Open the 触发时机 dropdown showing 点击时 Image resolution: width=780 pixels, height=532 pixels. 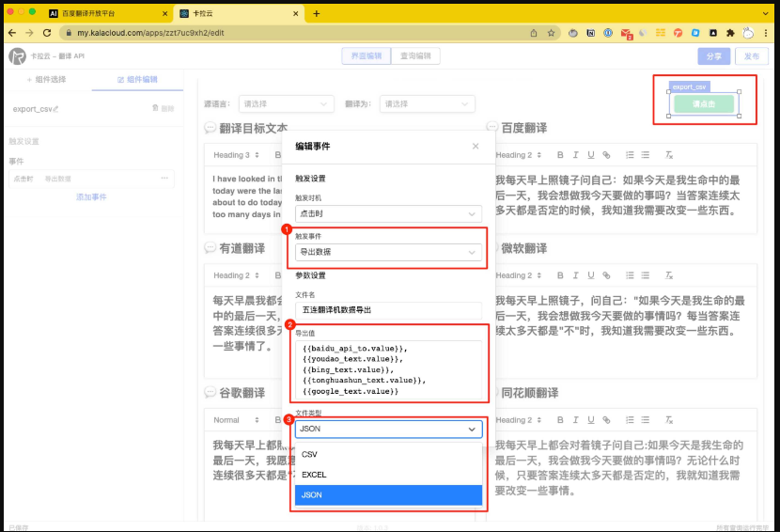tap(388, 213)
